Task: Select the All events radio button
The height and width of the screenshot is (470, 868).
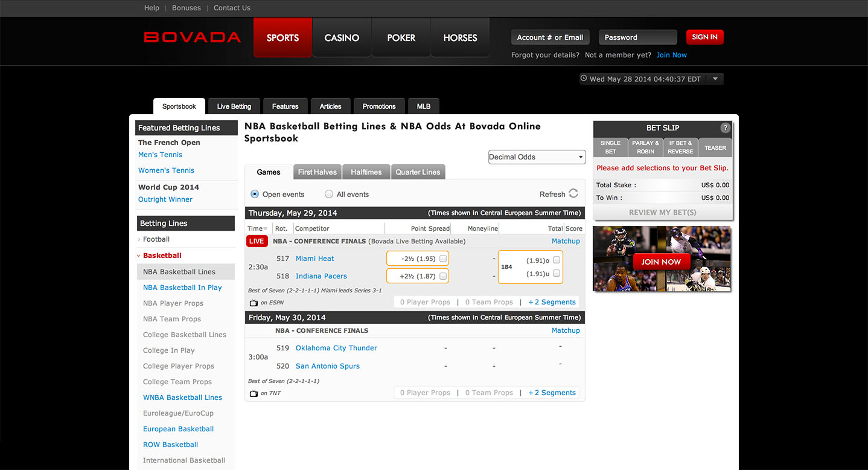Action: [329, 194]
